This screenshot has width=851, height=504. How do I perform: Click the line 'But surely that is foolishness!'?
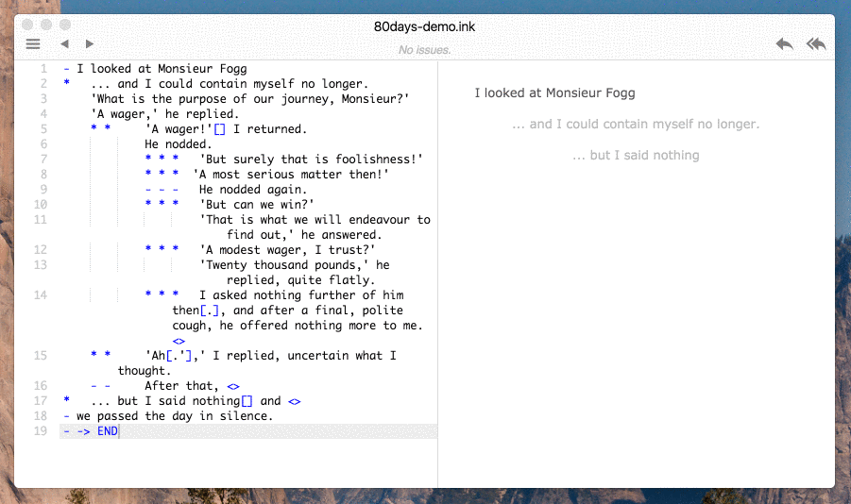coord(311,160)
